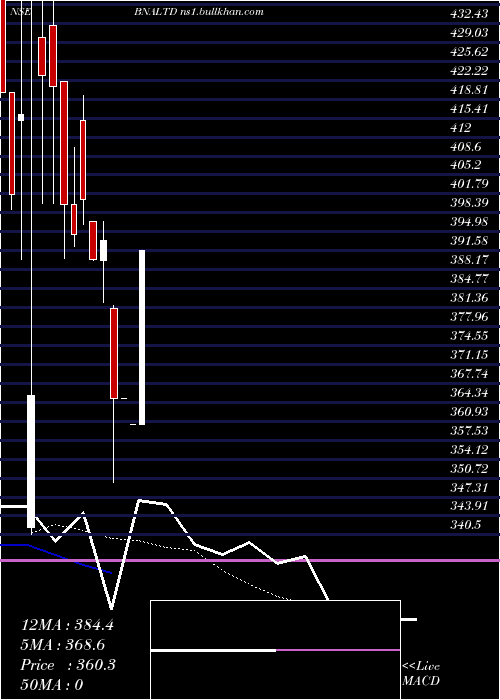Image resolution: width=500 pixels, height=700 pixels.
Task: Click the 425.62 price axis label
Action: [469, 51]
